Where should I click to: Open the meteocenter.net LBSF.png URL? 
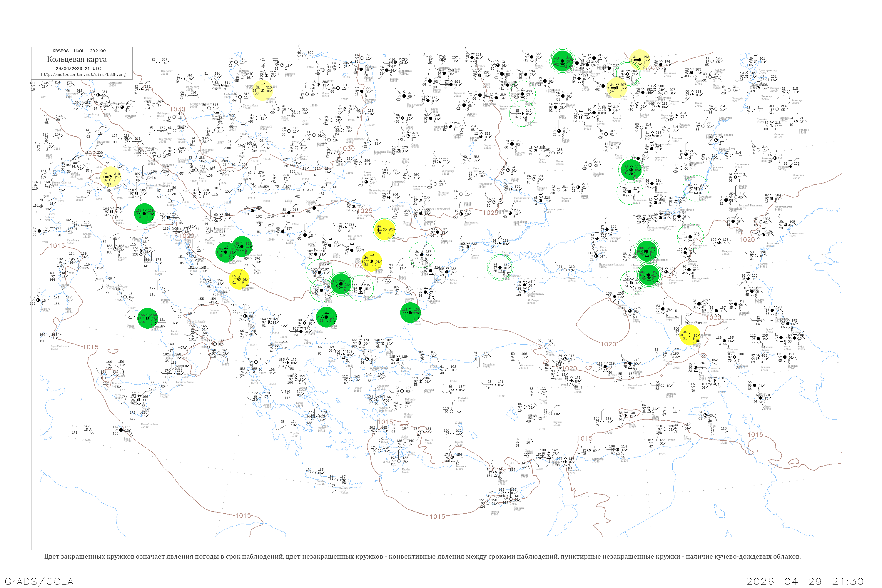(83, 75)
